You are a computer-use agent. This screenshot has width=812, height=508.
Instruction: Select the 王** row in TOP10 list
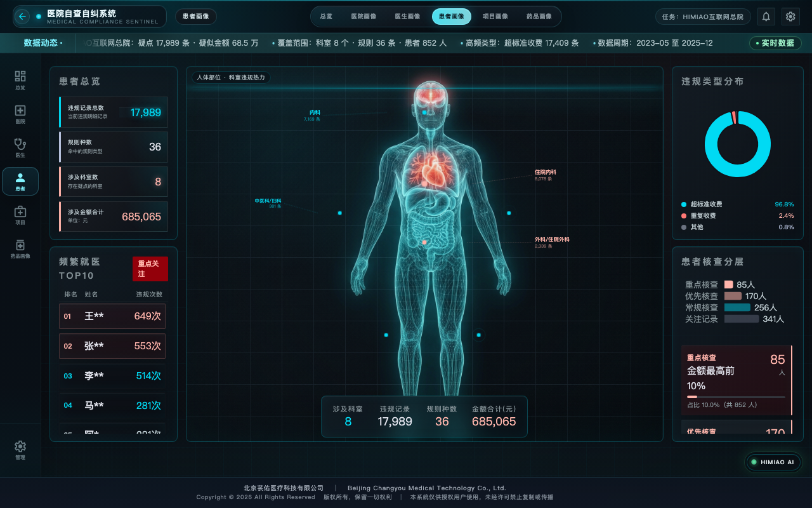click(112, 316)
